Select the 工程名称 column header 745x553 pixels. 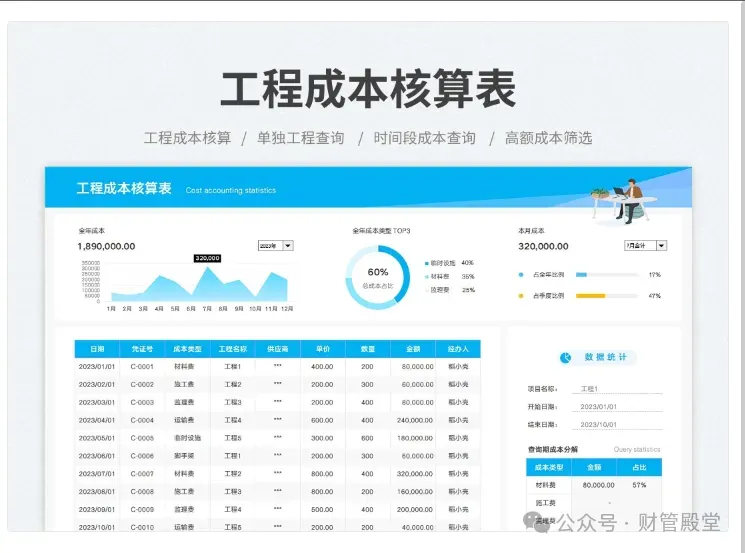coord(233,349)
